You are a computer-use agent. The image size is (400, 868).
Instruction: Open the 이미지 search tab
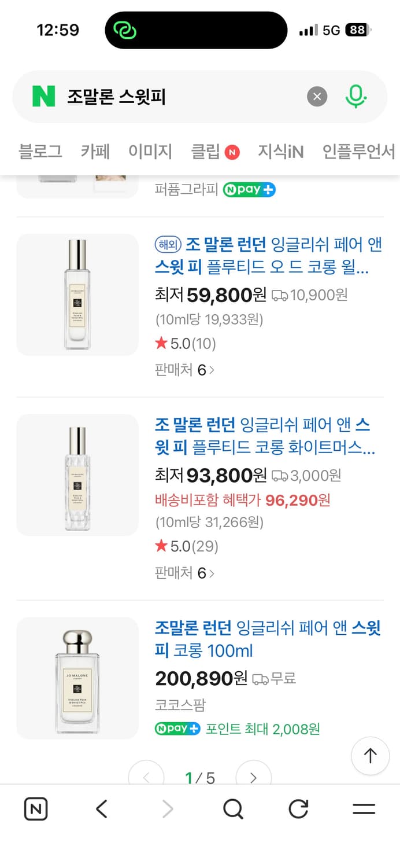pyautogui.click(x=149, y=150)
